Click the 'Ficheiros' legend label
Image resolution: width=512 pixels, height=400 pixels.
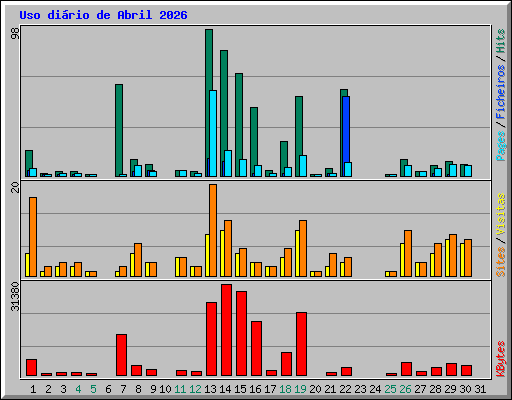click(x=501, y=92)
